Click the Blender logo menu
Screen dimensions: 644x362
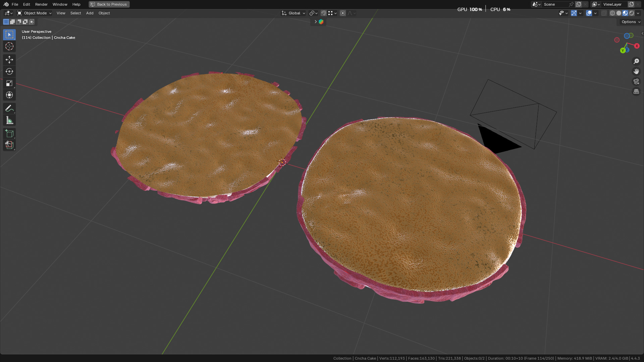click(x=6, y=4)
